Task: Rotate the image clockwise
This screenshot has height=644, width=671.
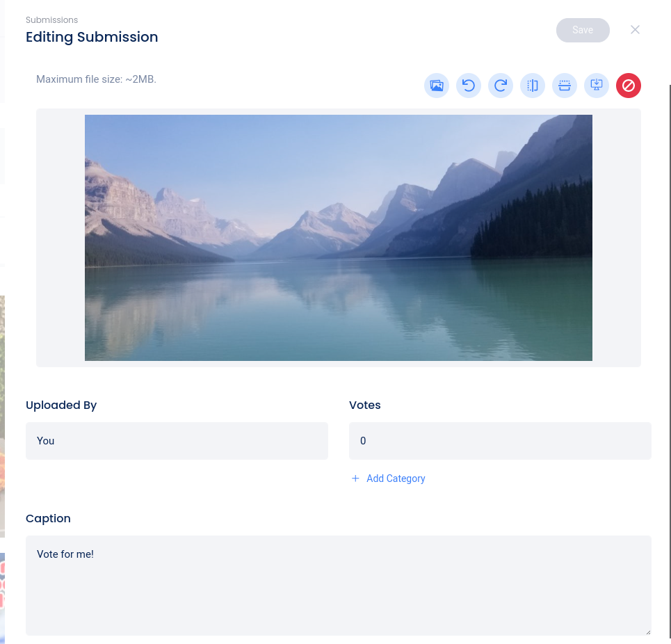Action: [501, 86]
